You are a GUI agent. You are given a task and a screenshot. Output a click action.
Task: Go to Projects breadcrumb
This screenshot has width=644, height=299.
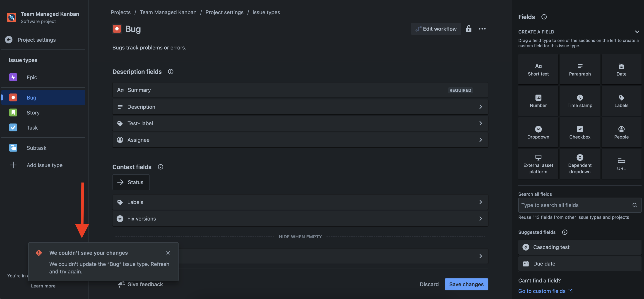pyautogui.click(x=121, y=12)
